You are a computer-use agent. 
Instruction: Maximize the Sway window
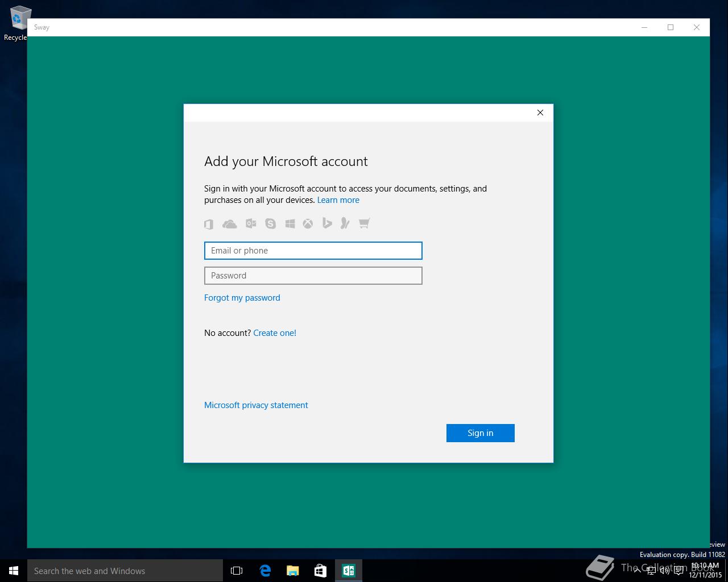(671, 27)
